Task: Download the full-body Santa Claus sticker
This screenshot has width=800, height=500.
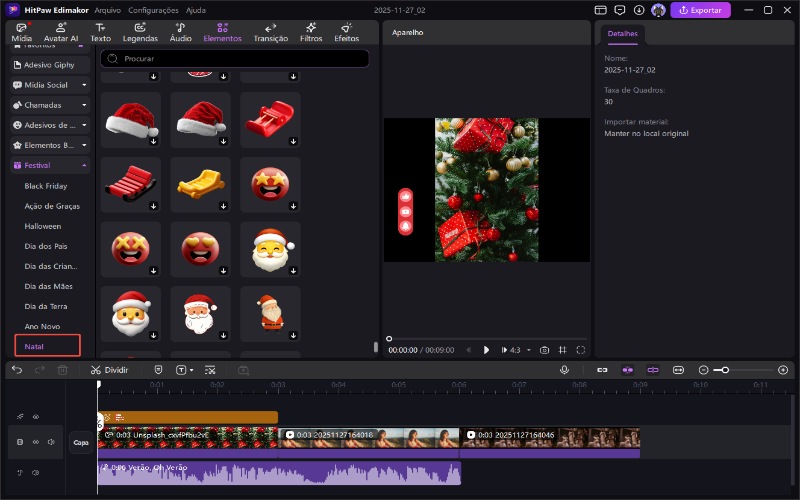Action: [x=293, y=336]
